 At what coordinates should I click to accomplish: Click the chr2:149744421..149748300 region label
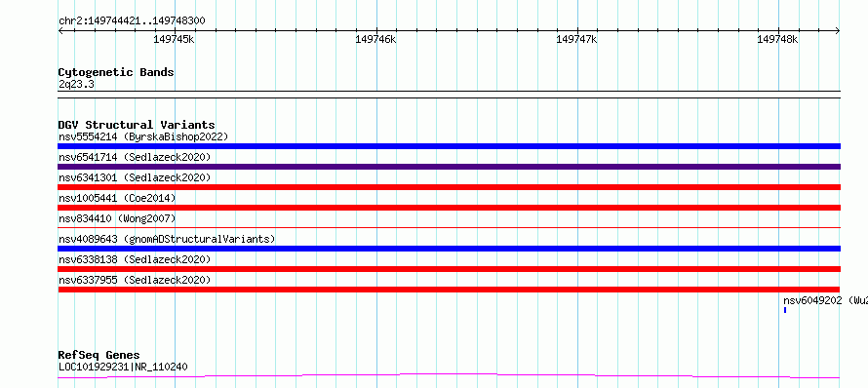pos(132,21)
